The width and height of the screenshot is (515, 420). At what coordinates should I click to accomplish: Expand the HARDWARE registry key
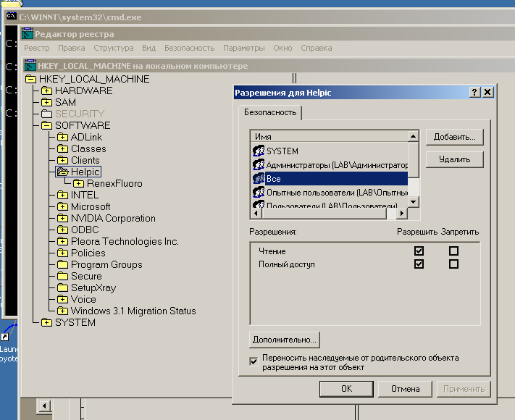click(46, 91)
